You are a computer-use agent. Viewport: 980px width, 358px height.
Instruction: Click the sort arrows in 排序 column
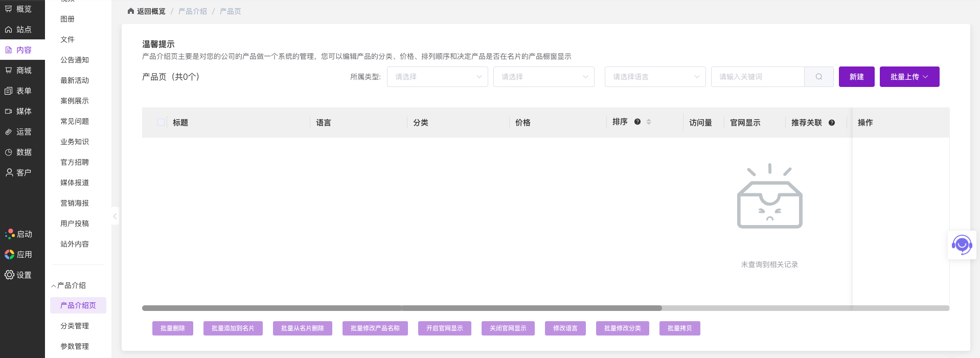click(x=649, y=122)
